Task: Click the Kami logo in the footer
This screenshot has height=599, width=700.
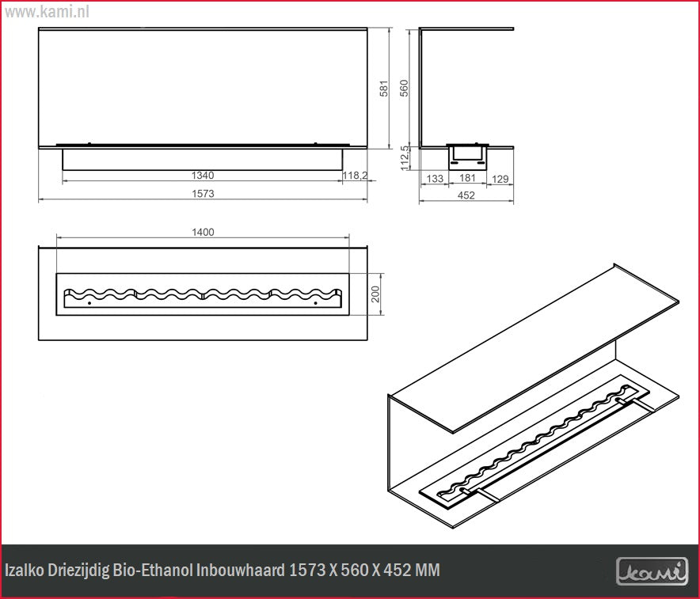Action: 652,571
